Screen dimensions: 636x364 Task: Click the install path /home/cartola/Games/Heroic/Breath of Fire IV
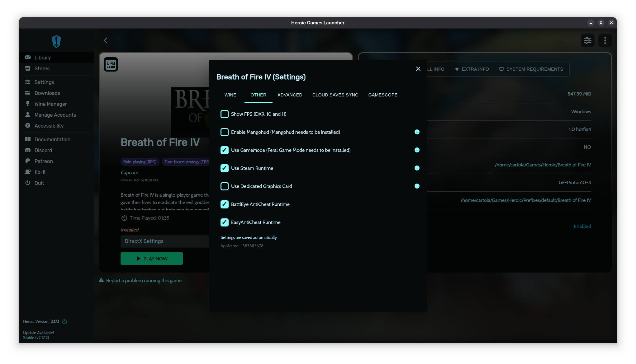pos(543,165)
